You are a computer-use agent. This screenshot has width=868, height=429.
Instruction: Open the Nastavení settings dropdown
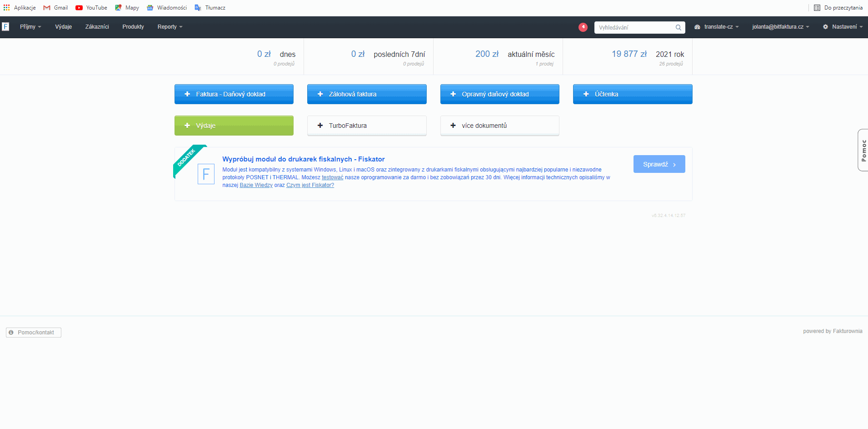point(843,27)
